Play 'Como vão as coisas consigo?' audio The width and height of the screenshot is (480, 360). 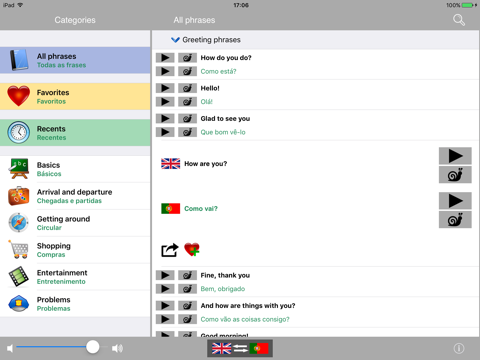click(x=165, y=319)
